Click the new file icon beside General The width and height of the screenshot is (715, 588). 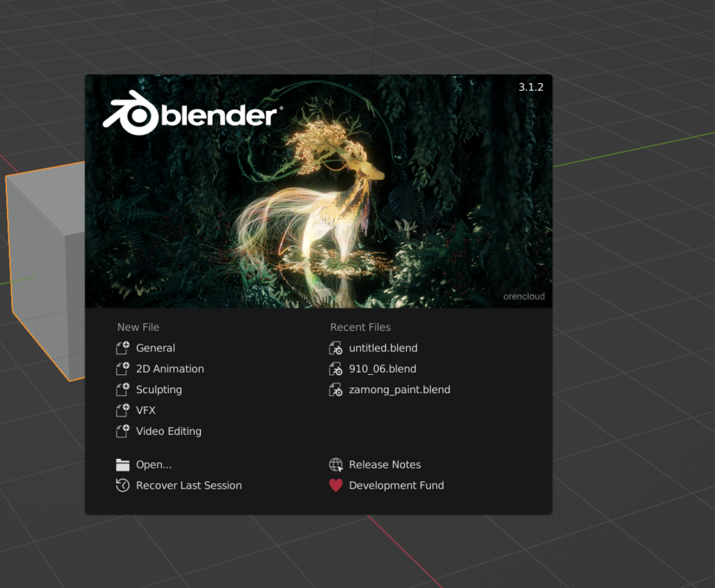pyautogui.click(x=123, y=348)
